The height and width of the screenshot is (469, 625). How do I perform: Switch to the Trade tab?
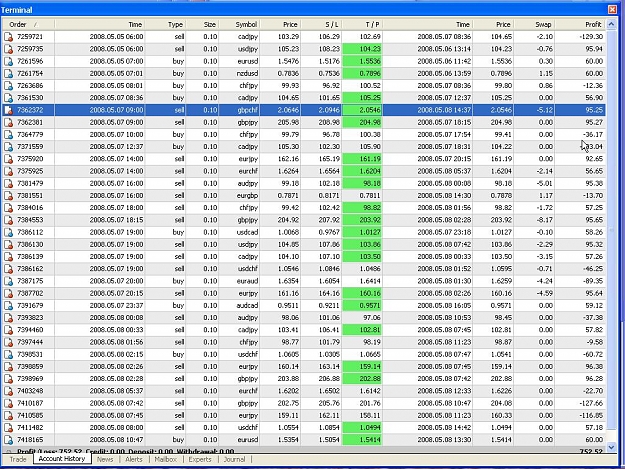[18, 459]
